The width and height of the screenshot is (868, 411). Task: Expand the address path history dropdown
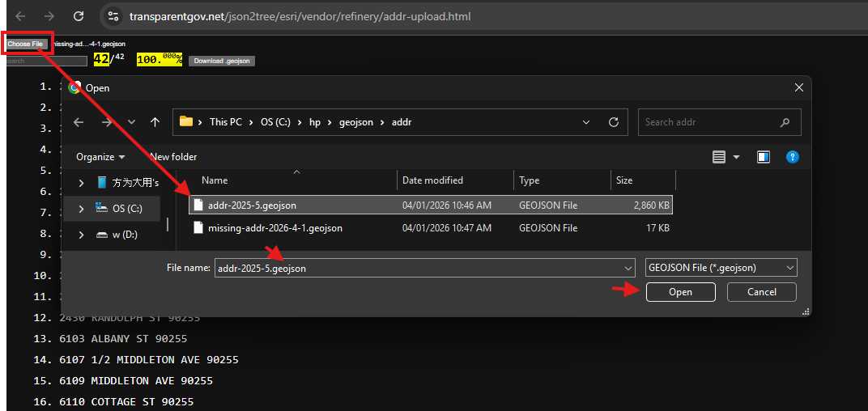pos(587,122)
